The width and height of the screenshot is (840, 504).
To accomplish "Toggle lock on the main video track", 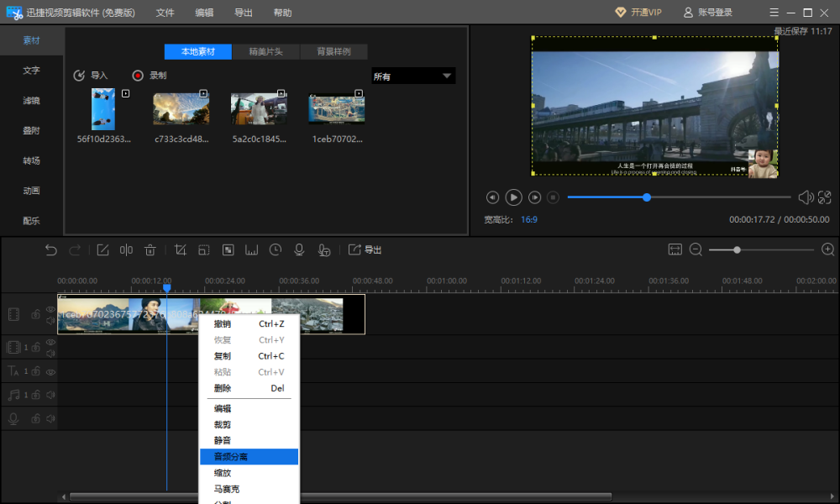I will 36,314.
